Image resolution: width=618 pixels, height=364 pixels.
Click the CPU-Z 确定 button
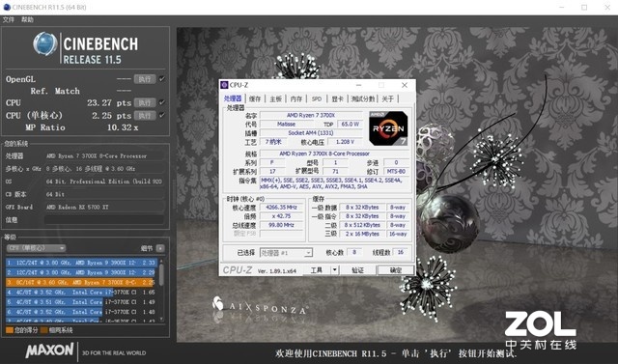(x=396, y=269)
